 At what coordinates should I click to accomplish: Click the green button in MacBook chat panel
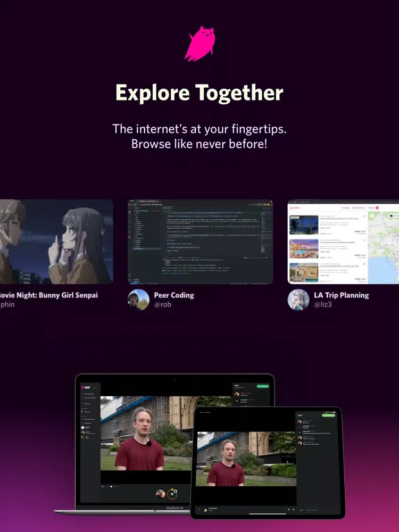[263, 386]
